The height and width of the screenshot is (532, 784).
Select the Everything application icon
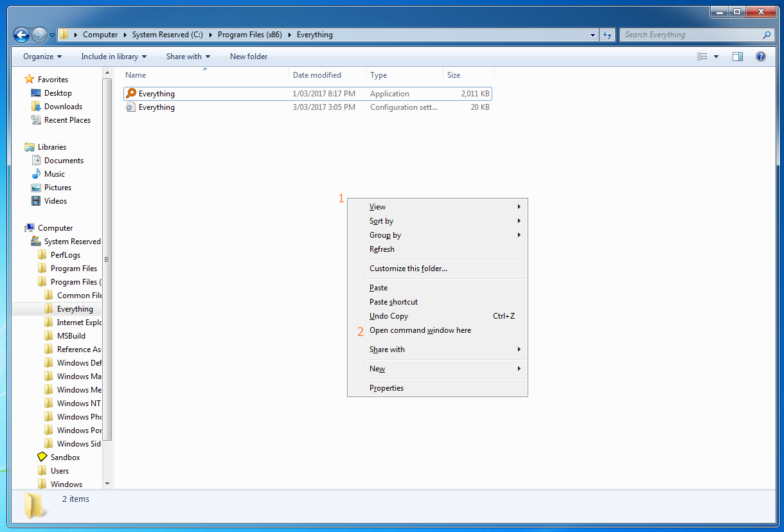(131, 94)
